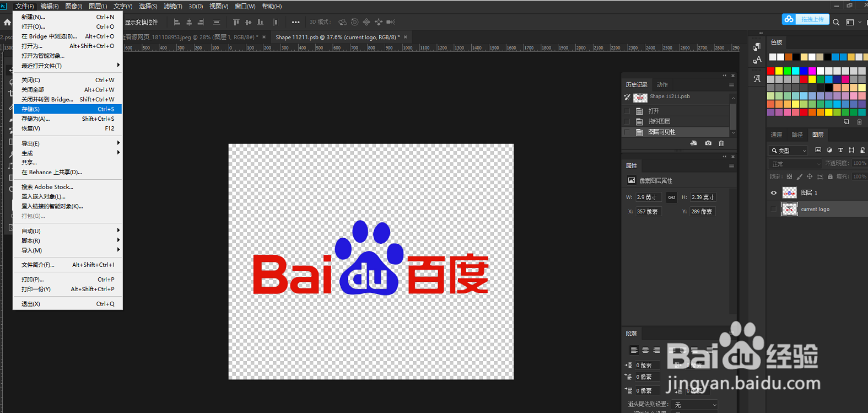Choose 退出(X) in the File menu
The width and height of the screenshot is (868, 413).
coord(67,304)
